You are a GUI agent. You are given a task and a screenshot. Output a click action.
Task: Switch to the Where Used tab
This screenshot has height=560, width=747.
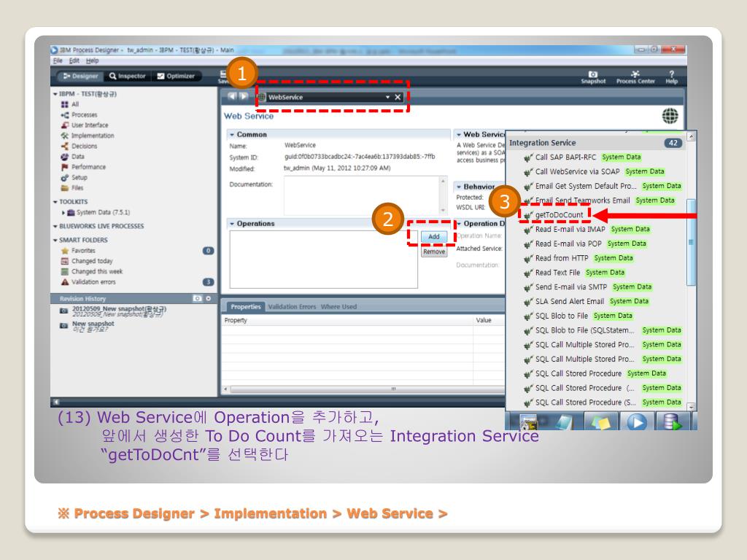[x=338, y=307]
